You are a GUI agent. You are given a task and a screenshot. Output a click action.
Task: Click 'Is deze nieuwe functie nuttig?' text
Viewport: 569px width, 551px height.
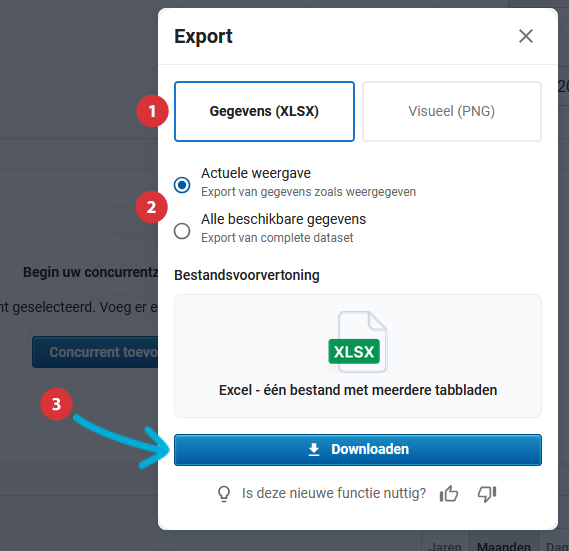pos(334,493)
